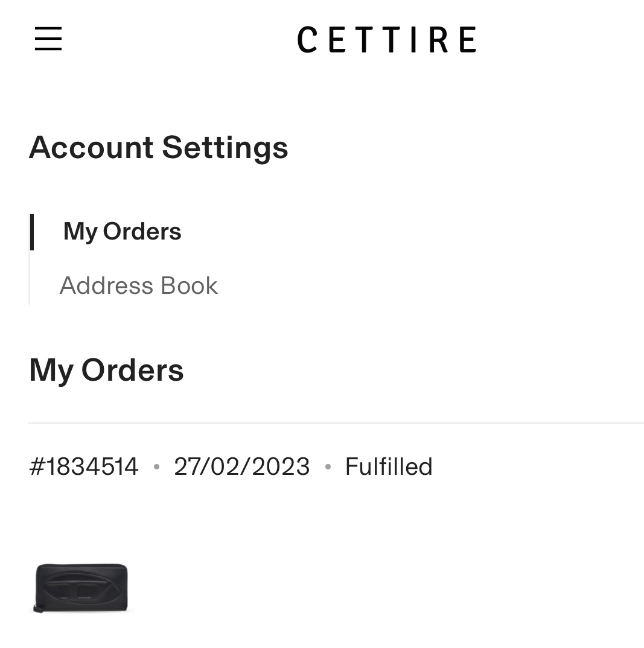The height and width of the screenshot is (648, 644).
Task: Click the My Orders page title
Action: [106, 369]
